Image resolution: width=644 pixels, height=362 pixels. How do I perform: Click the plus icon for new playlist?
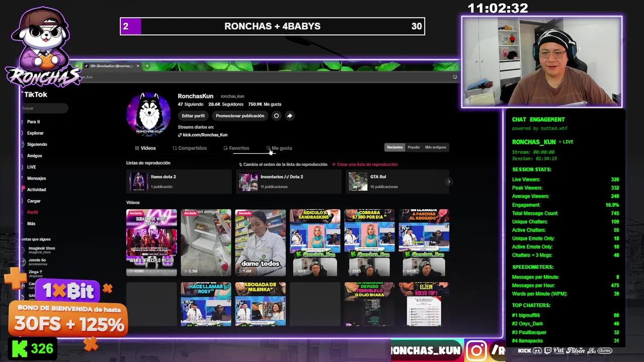click(334, 164)
